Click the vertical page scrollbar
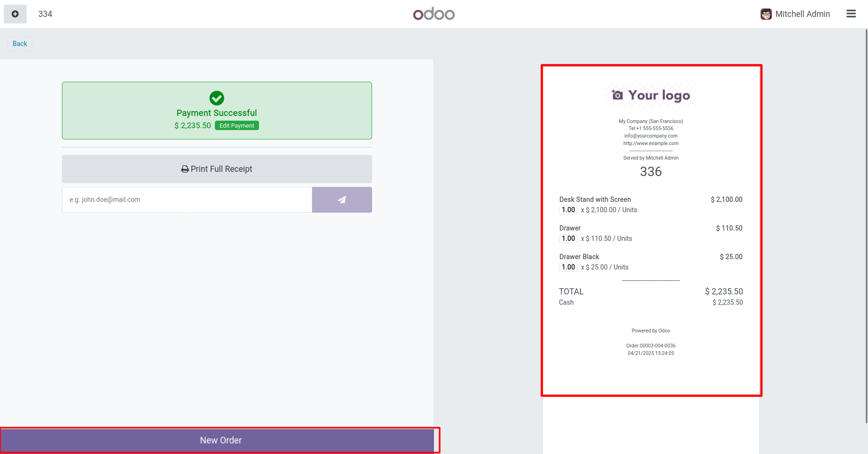Image resolution: width=868 pixels, height=454 pixels. [x=866, y=225]
